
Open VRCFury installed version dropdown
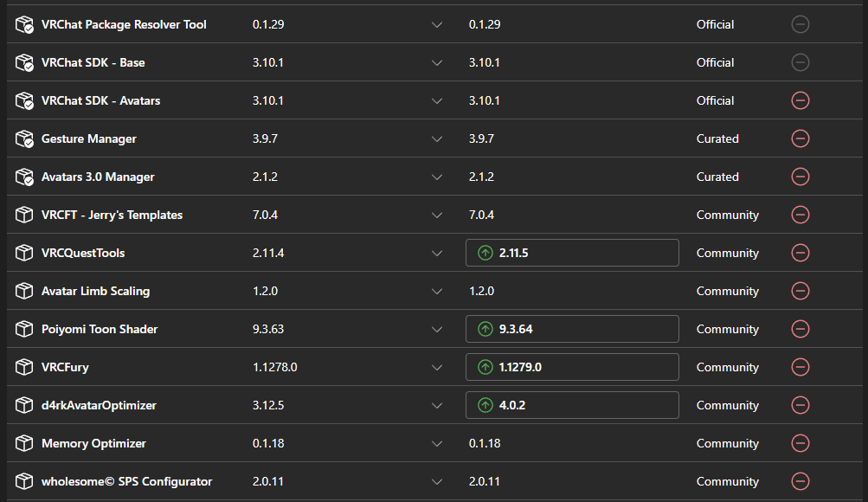tap(437, 367)
